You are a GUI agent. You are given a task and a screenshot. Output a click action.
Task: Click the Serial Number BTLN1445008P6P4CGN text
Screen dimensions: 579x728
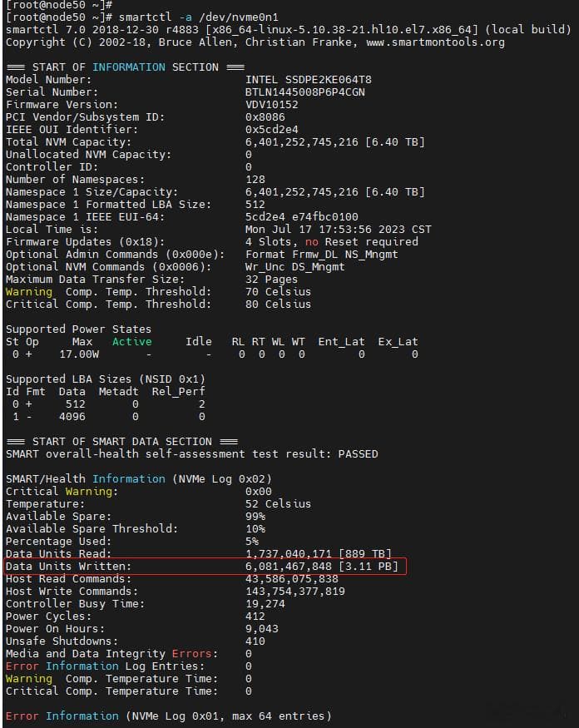pyautogui.click(x=305, y=92)
